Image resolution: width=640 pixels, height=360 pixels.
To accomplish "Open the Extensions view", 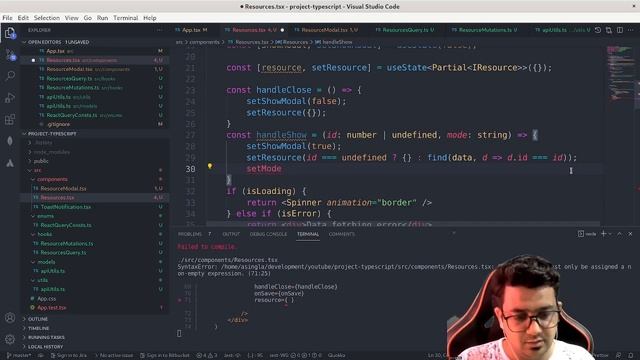I will tap(10, 119).
